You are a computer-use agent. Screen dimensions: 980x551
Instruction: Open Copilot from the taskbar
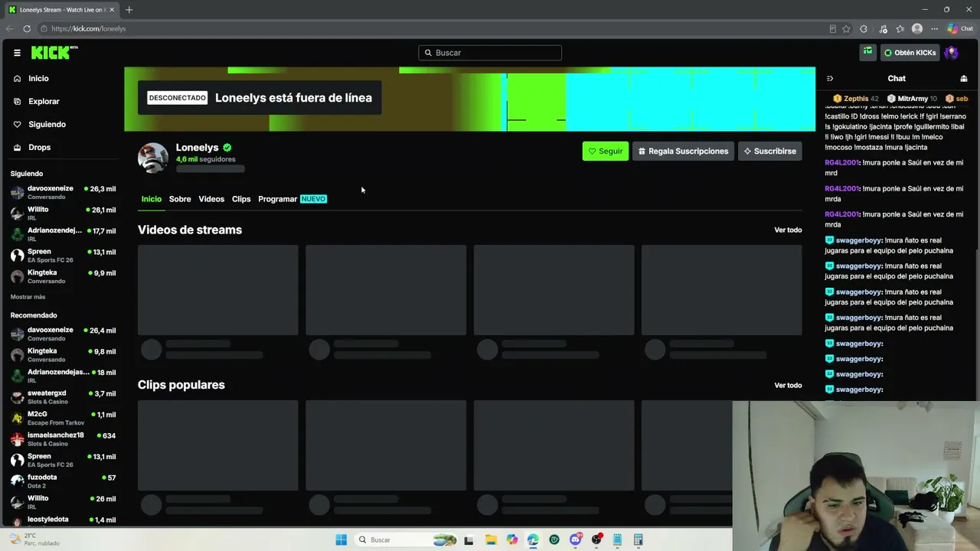[x=511, y=540]
